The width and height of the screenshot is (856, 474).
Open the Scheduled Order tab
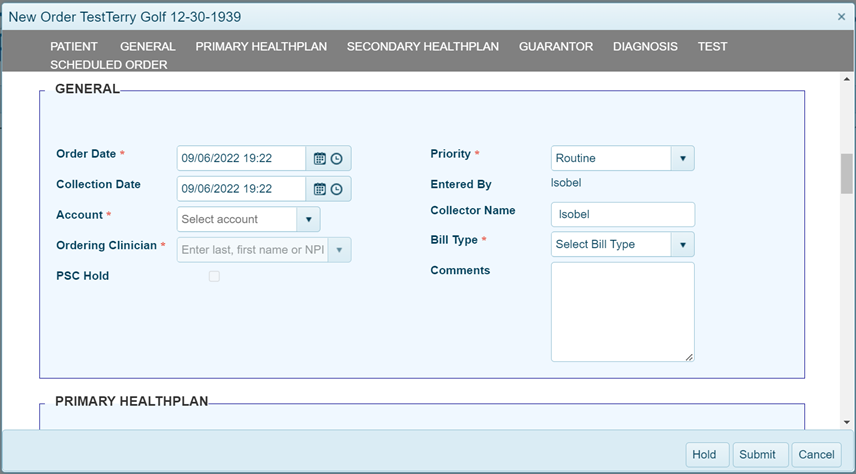click(109, 65)
